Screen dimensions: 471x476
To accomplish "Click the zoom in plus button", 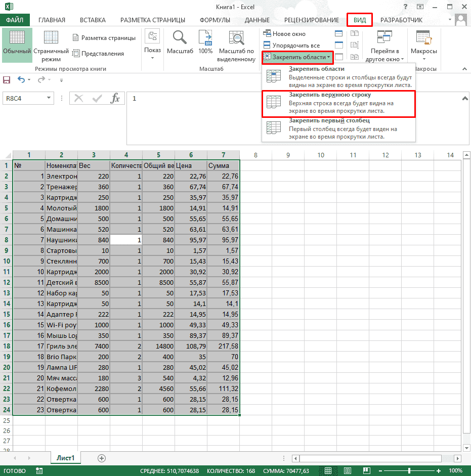I will [x=438, y=471].
